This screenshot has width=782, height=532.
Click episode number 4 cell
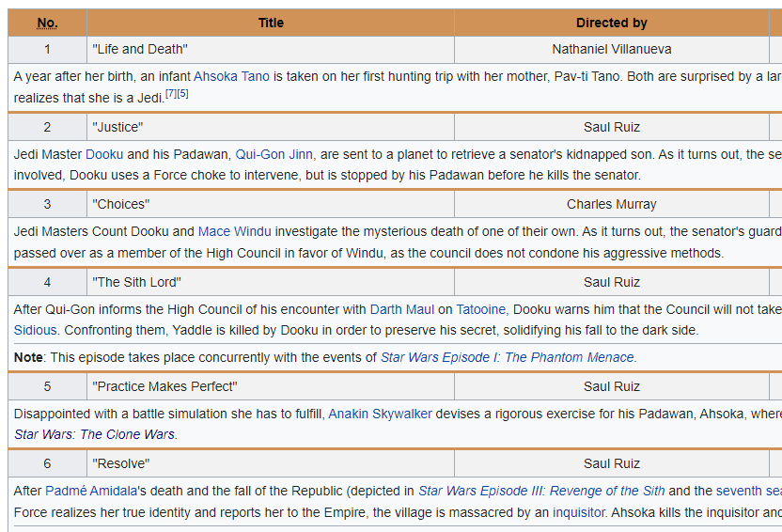point(47,282)
